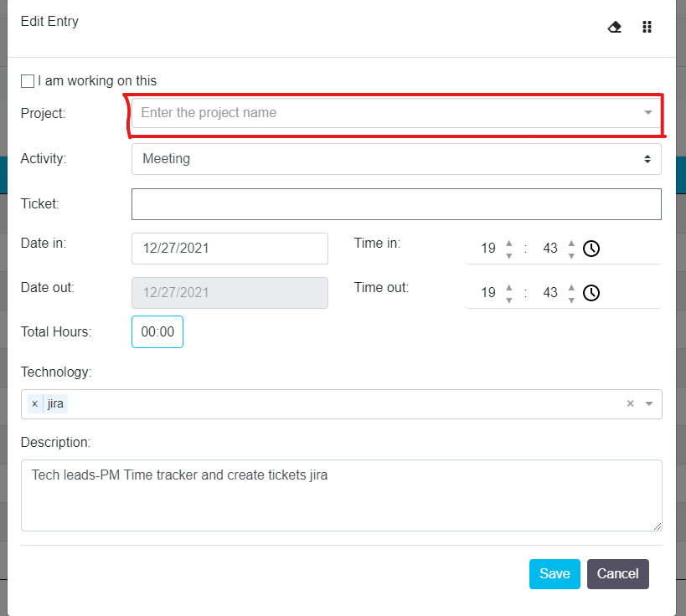Increase the Time in minutes value
The image size is (686, 616).
(571, 243)
